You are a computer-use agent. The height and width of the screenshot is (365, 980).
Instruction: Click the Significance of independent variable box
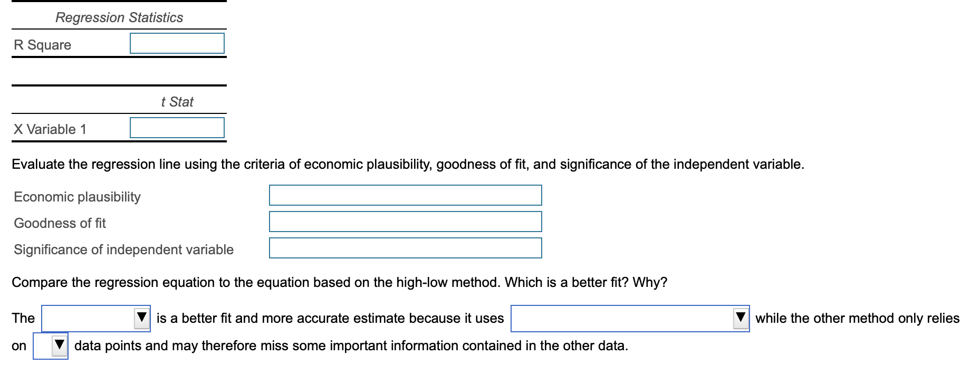tap(406, 248)
